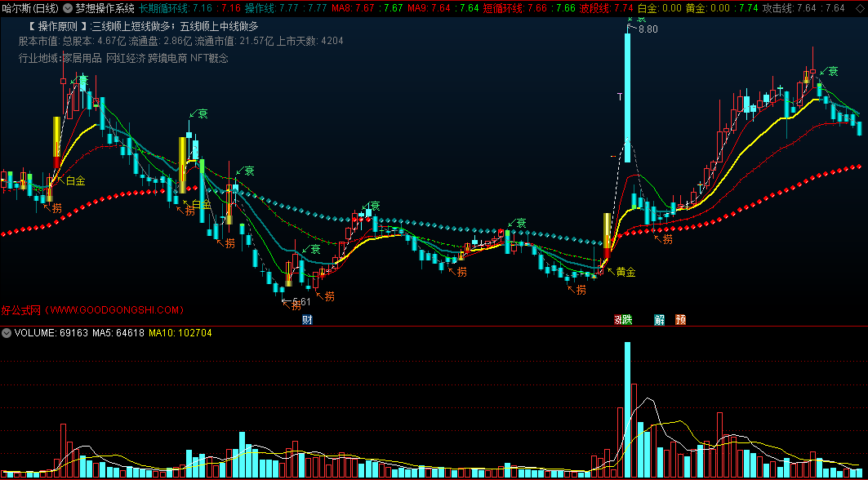Image resolution: width=868 pixels, height=480 pixels.
Task: Click the 网红经济 concept tag
Action: pos(126,58)
